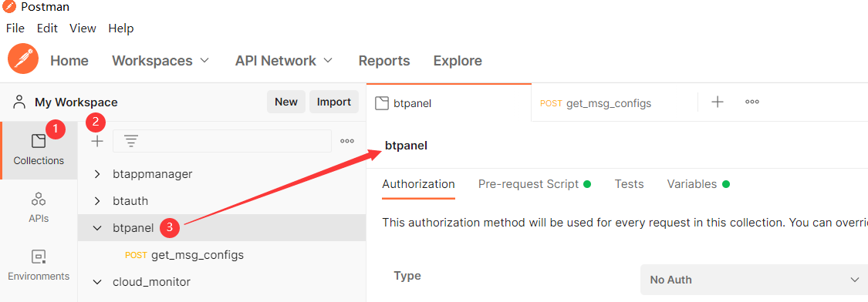Open tab bar more options ellipsis
868x302 pixels.
click(751, 102)
